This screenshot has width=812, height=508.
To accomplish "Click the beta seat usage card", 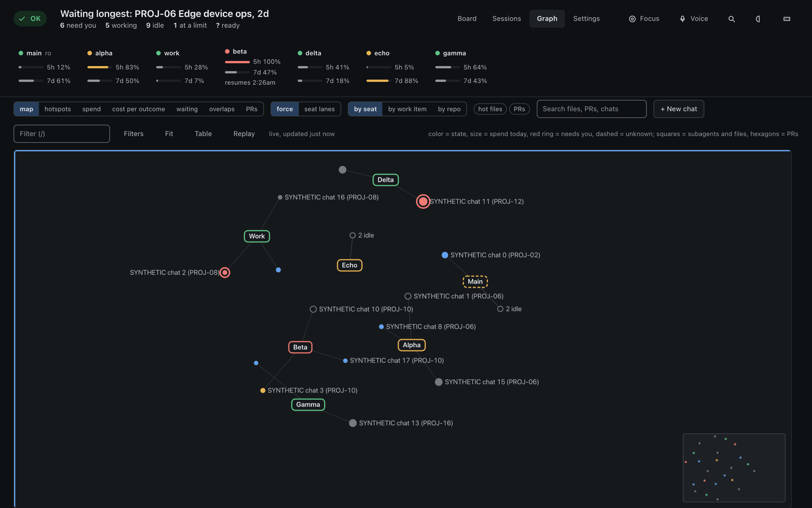I will pyautogui.click(x=252, y=67).
